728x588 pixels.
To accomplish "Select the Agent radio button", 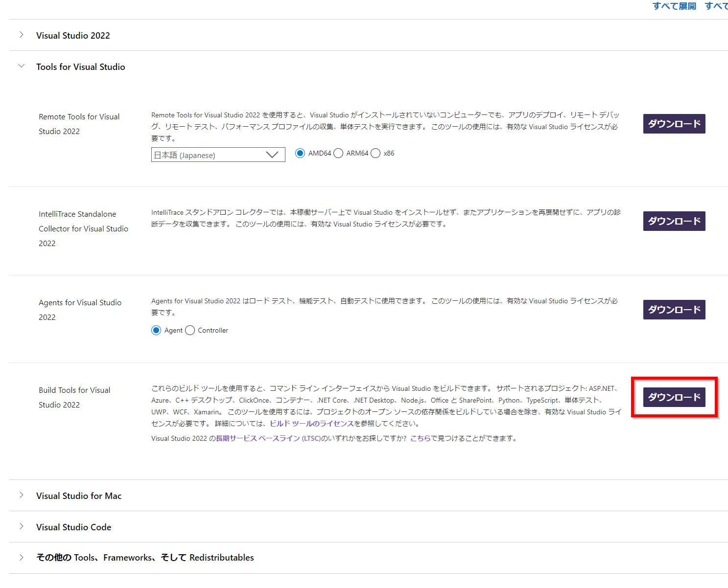I will pyautogui.click(x=156, y=330).
